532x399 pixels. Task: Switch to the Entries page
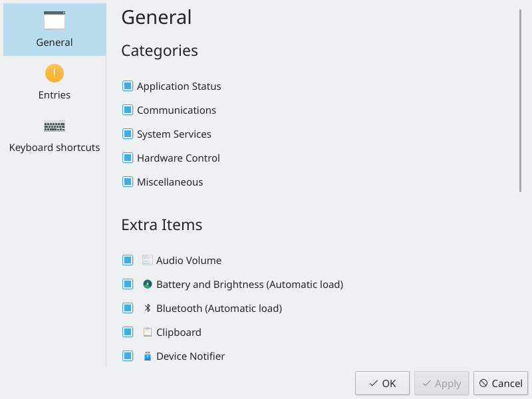click(54, 82)
